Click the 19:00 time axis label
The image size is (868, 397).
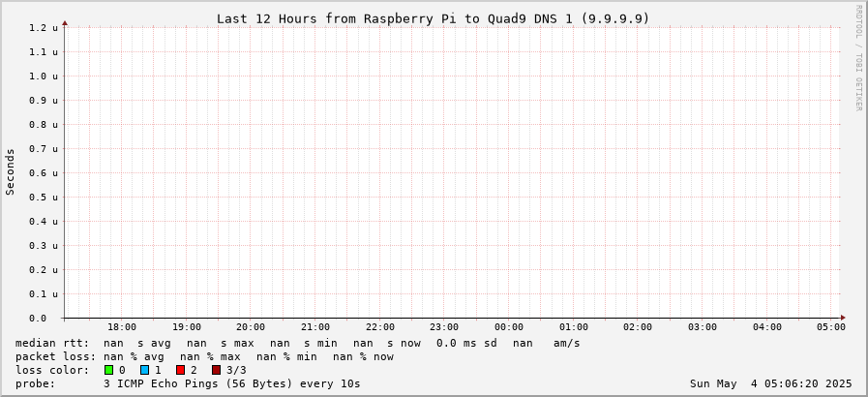187,327
